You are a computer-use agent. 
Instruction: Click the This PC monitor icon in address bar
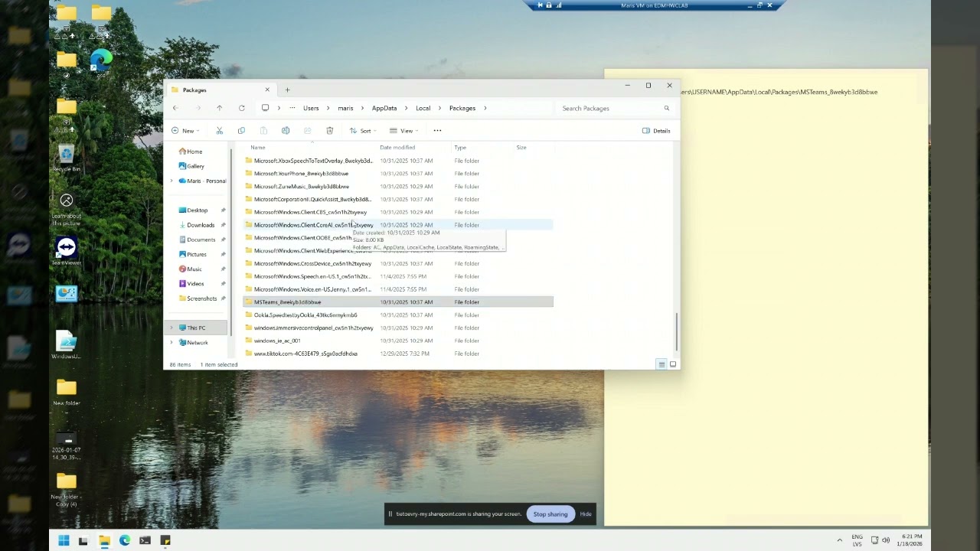265,108
